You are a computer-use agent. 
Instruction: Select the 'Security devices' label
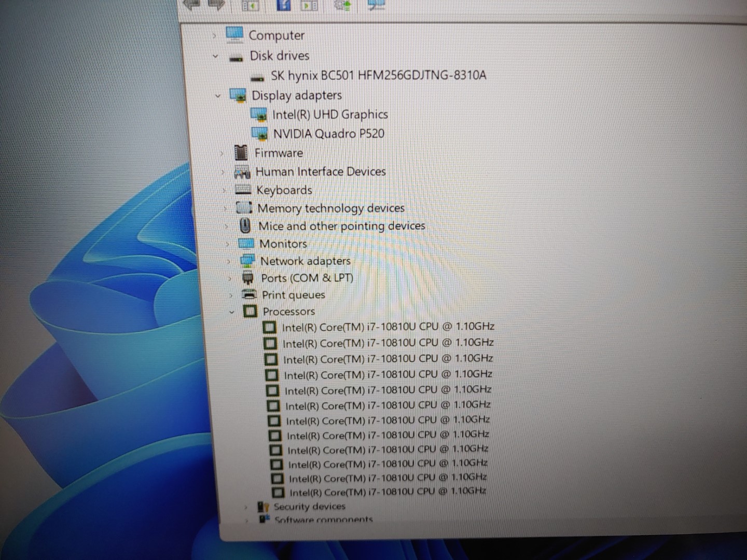coord(310,507)
